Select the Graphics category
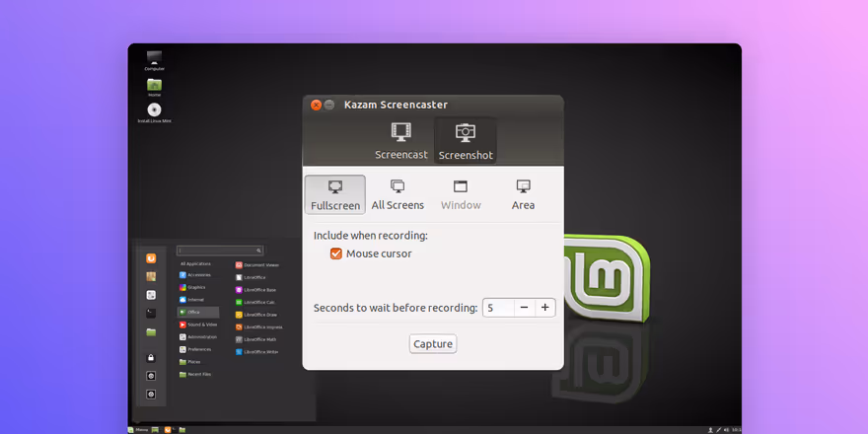 click(192, 287)
